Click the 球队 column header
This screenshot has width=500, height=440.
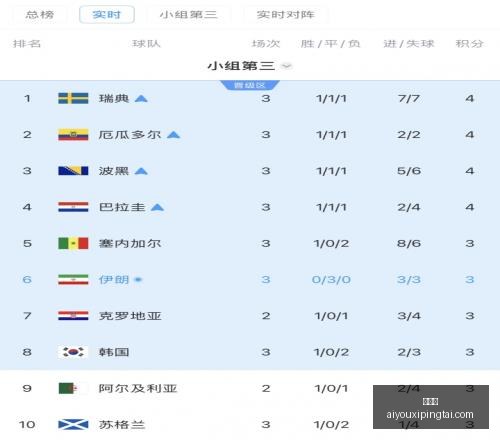coord(146,44)
